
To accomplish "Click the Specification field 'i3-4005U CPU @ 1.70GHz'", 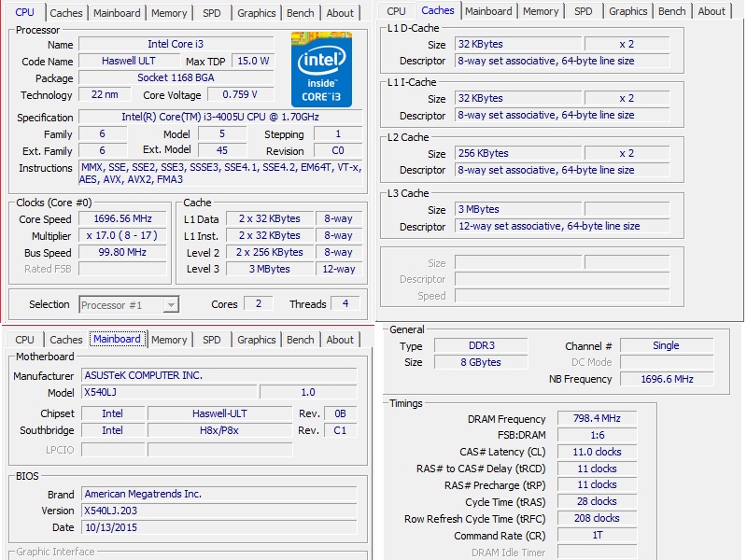I will pyautogui.click(x=220, y=118).
